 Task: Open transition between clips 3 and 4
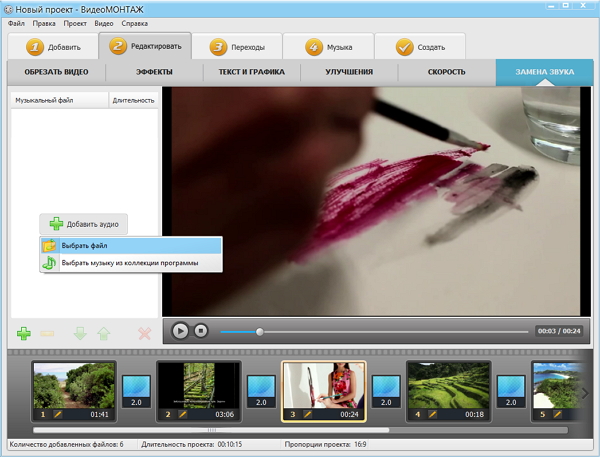point(386,391)
